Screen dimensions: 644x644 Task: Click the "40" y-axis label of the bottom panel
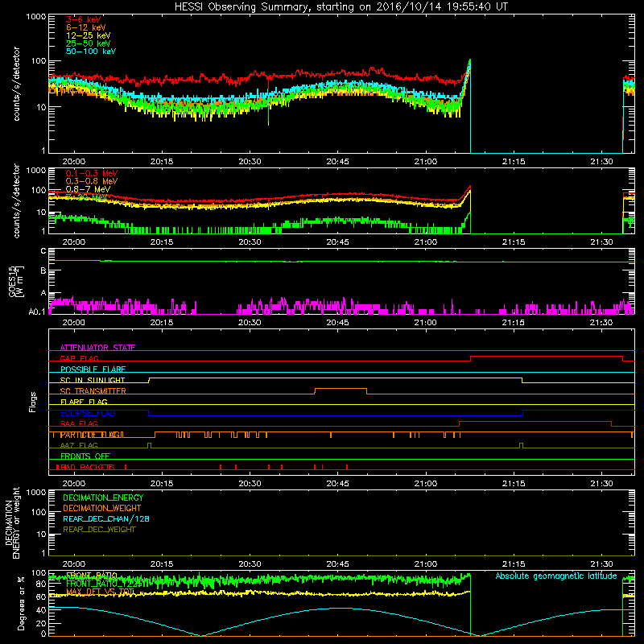[x=41, y=610]
